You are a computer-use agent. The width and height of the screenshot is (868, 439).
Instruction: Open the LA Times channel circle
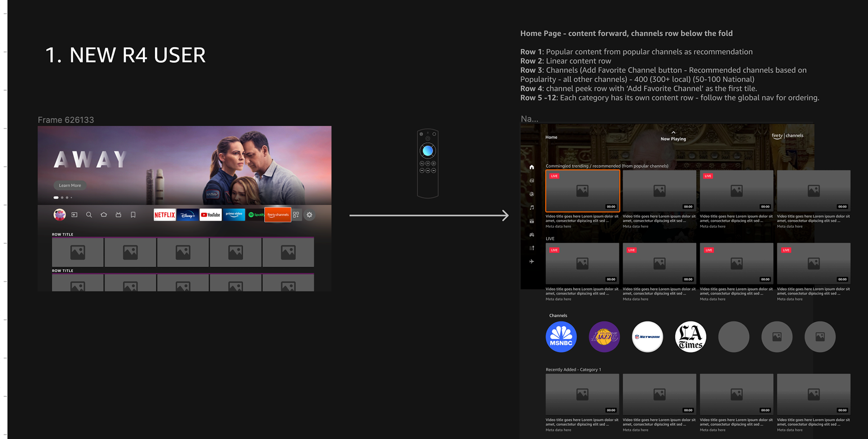[691, 337]
